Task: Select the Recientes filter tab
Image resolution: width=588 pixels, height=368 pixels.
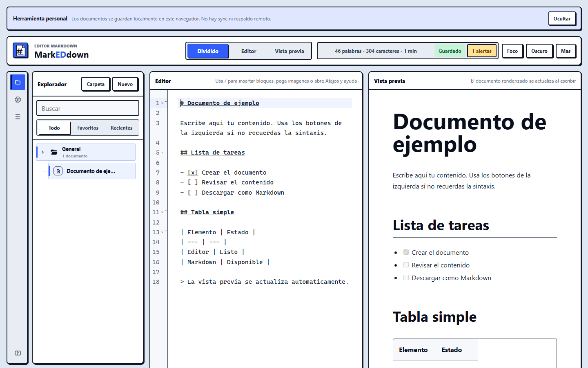Action: coord(121,128)
